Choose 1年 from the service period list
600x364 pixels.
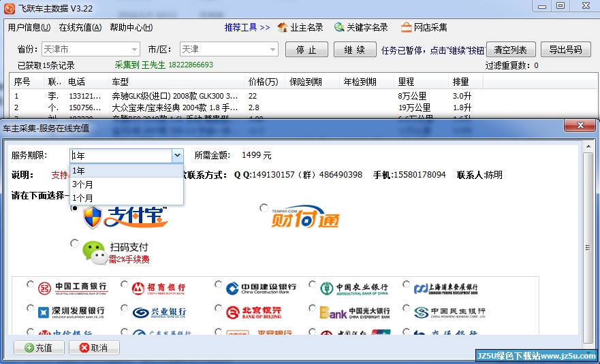pos(127,171)
